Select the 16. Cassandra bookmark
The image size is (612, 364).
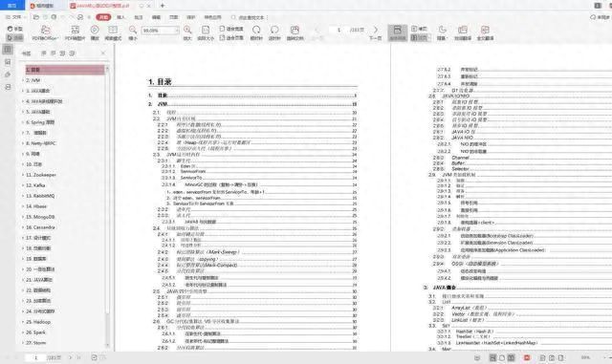40,227
